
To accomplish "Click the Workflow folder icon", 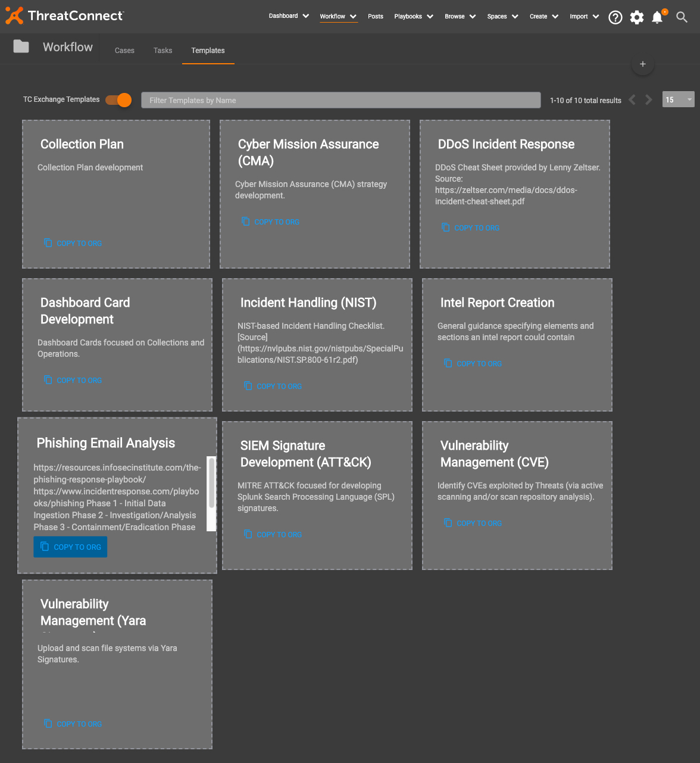I will tap(21, 46).
